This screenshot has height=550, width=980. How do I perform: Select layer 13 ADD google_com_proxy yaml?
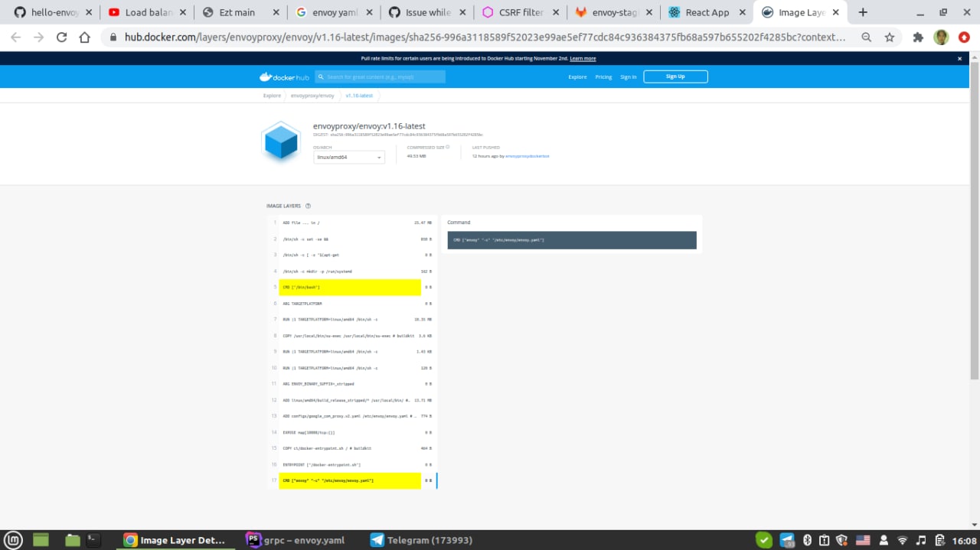(352, 415)
